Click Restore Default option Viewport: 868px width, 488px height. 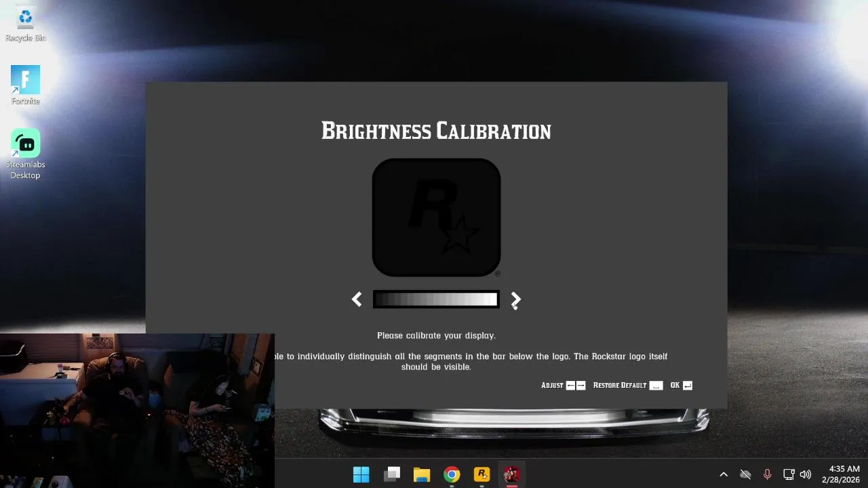(628, 385)
